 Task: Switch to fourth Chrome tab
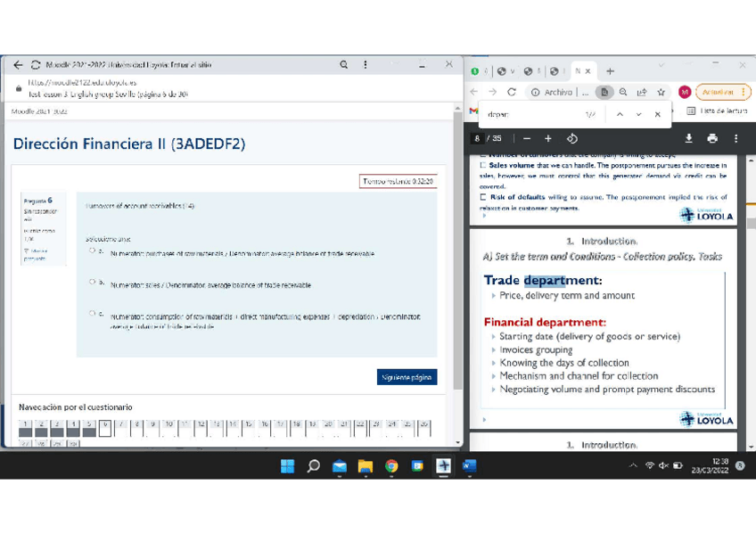click(x=557, y=71)
